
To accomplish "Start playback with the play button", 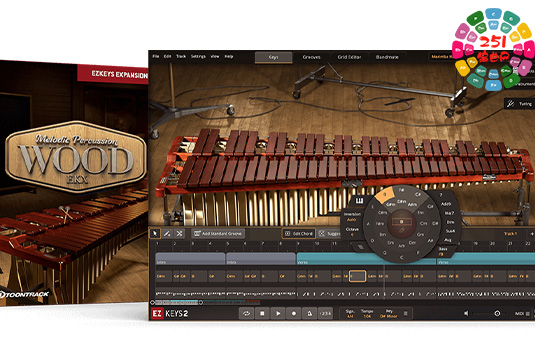I will pyautogui.click(x=278, y=313).
